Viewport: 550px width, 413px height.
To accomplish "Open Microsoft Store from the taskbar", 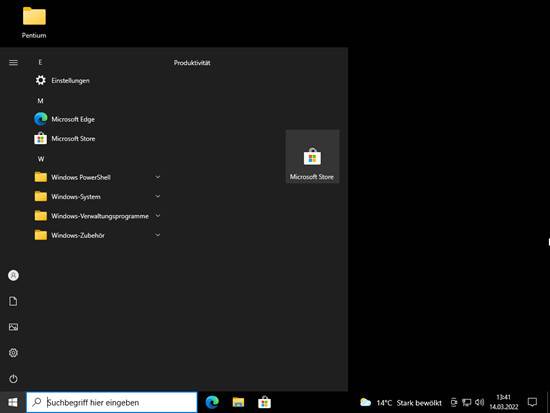I will tap(264, 402).
